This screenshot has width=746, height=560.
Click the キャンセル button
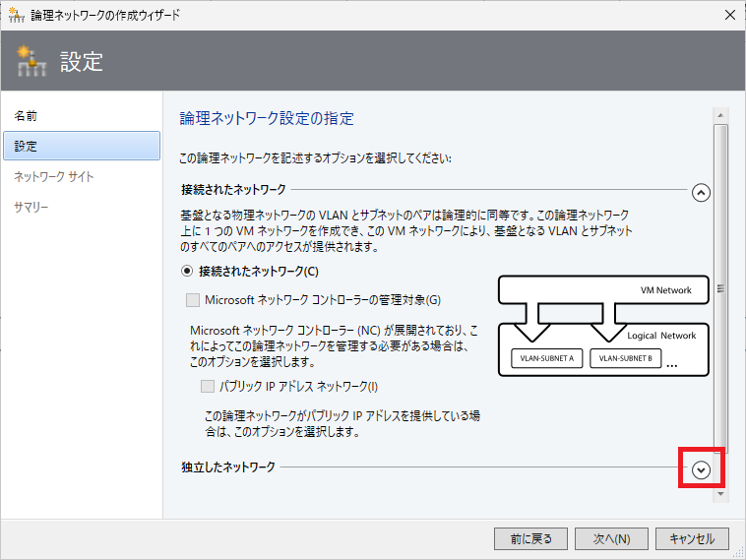tap(692, 538)
